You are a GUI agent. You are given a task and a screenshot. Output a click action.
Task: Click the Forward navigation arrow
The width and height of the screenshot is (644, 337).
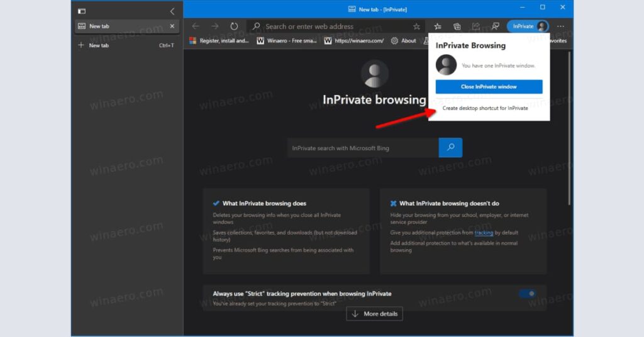[215, 26]
